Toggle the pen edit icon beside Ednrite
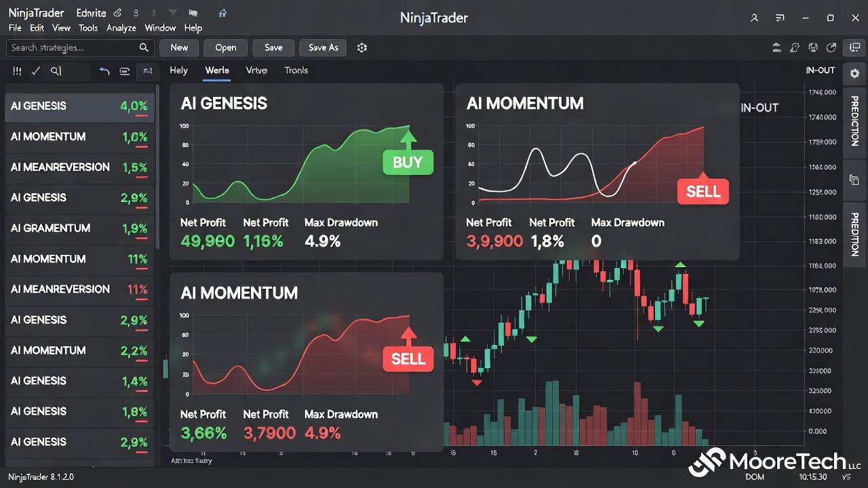The width and height of the screenshot is (868, 488). tap(118, 12)
